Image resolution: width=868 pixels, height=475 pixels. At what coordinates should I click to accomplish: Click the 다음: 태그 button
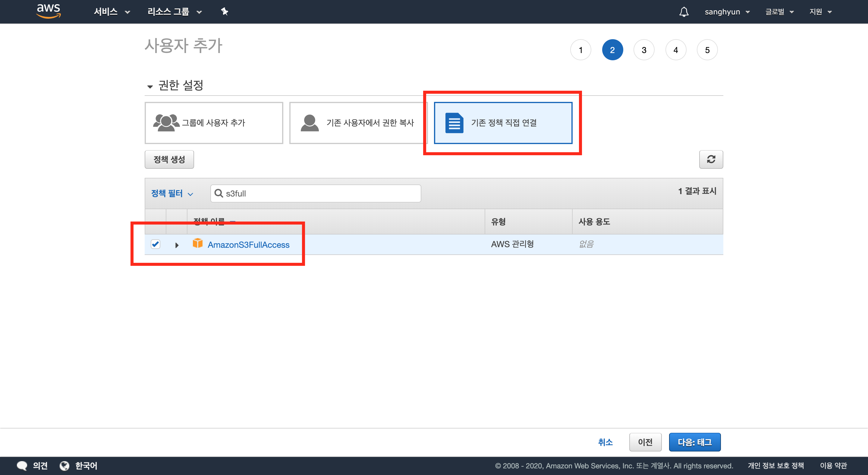tap(694, 442)
